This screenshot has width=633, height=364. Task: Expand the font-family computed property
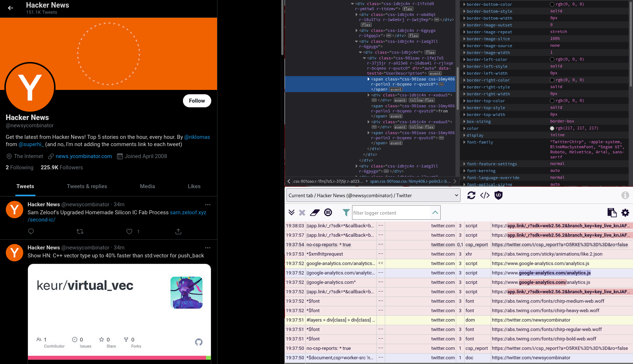click(464, 142)
